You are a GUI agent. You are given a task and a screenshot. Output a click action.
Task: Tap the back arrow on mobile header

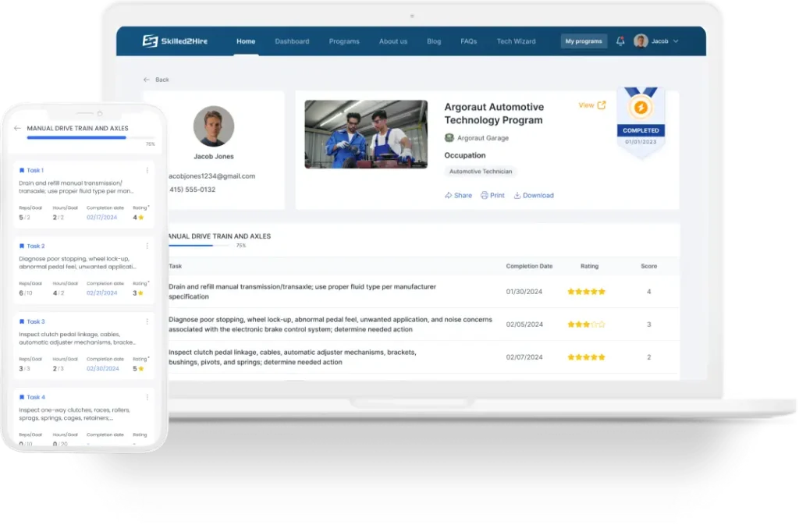coord(17,128)
